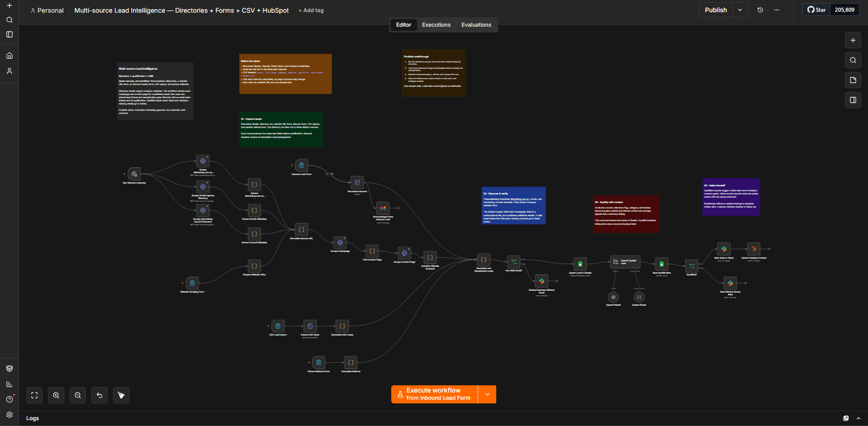Open the Scrape Ahrefs Agency Directory node
Screen dimensions: 868x426
click(x=203, y=187)
